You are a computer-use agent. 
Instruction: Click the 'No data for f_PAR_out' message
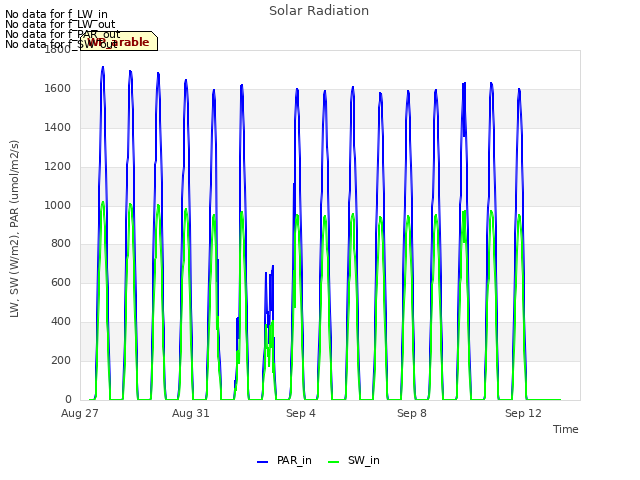(62, 34)
